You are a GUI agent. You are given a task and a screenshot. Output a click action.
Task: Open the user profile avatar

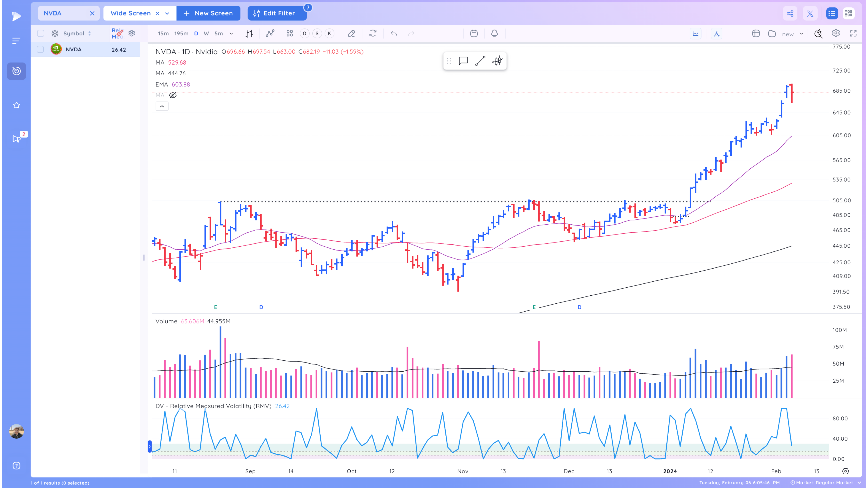(x=16, y=431)
